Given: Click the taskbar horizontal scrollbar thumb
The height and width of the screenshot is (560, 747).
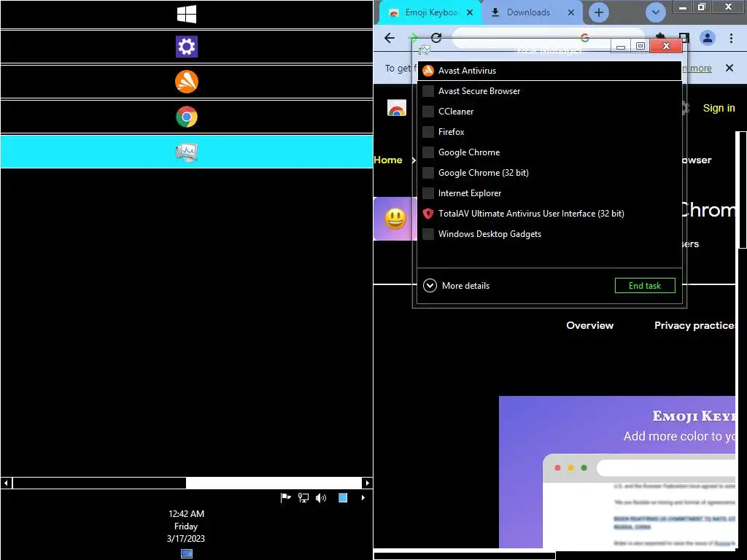Looking at the screenshot, I should tap(99, 483).
